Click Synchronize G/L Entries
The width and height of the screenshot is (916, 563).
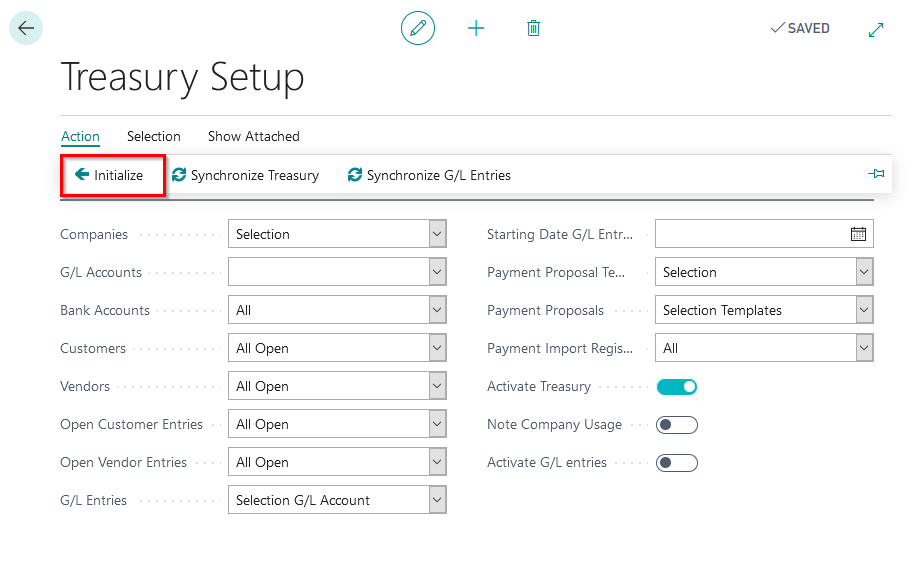[x=429, y=175]
